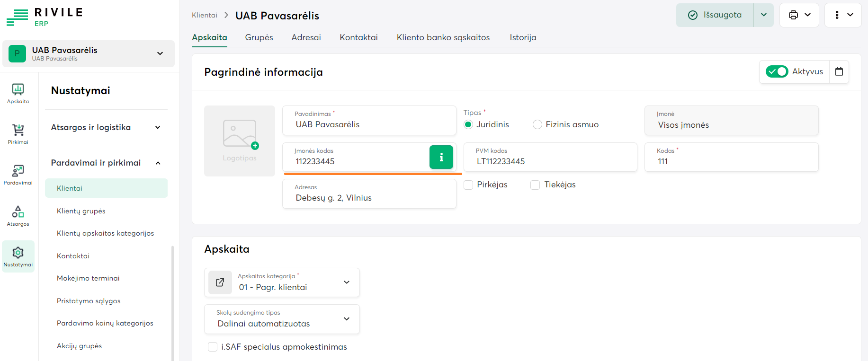Toggle the Aktyvus switch

coord(777,71)
